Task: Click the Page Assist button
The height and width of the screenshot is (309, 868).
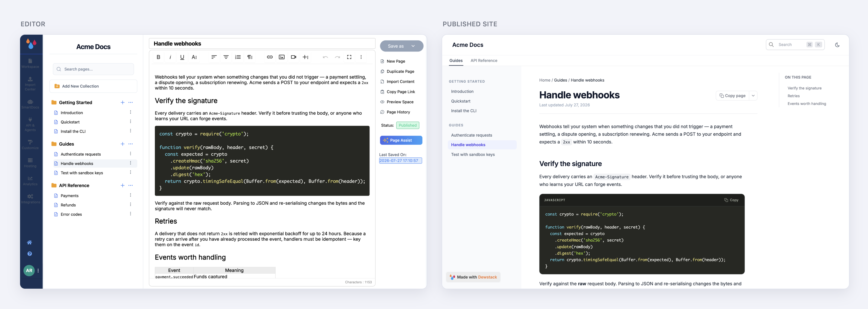Action: (x=401, y=140)
